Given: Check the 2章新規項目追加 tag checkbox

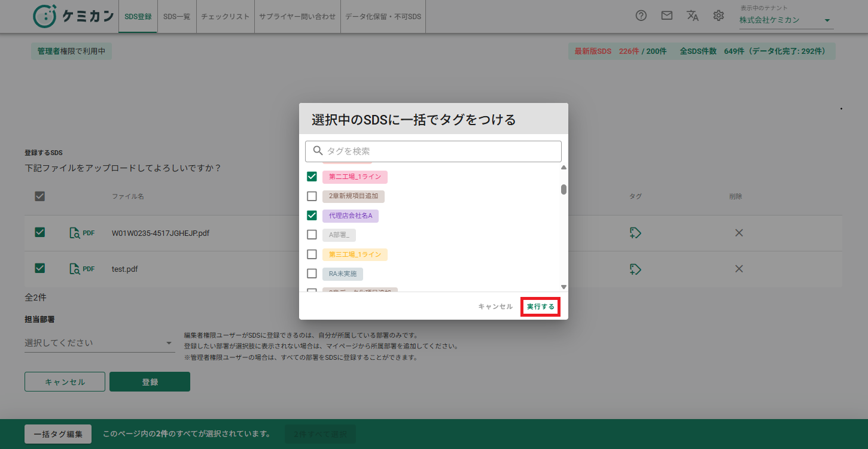Looking at the screenshot, I should point(312,196).
